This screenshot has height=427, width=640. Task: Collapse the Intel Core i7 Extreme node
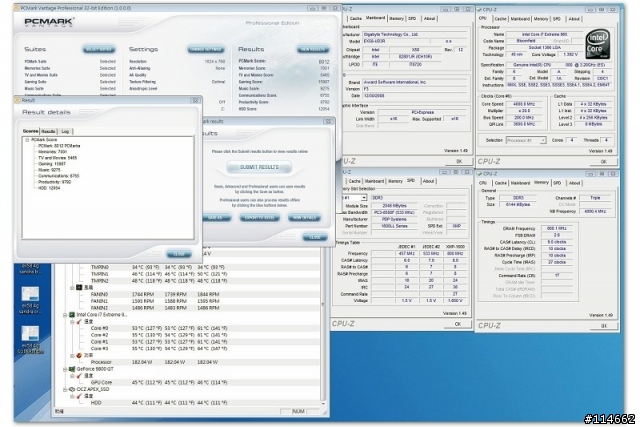[x=65, y=315]
